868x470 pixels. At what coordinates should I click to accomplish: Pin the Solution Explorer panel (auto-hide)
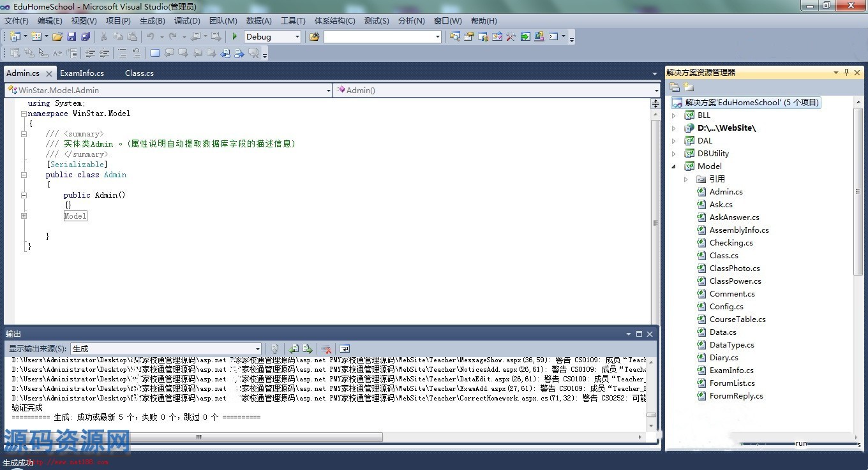pos(846,73)
